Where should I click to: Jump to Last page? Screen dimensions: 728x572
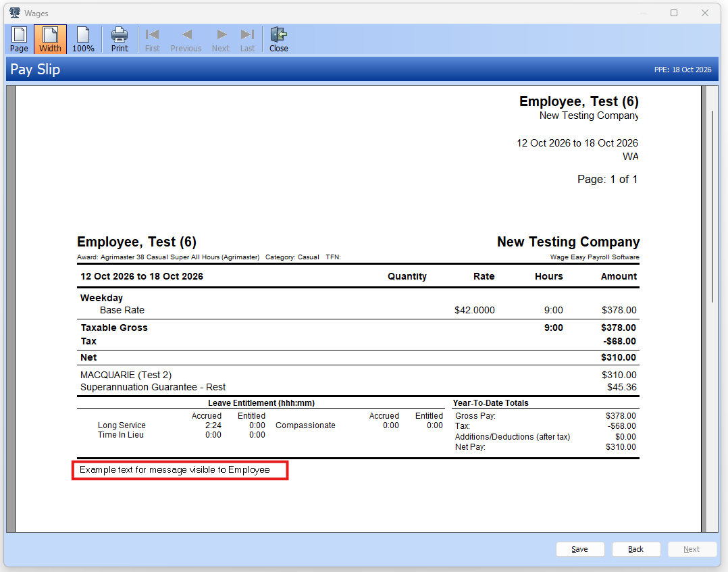[247, 39]
